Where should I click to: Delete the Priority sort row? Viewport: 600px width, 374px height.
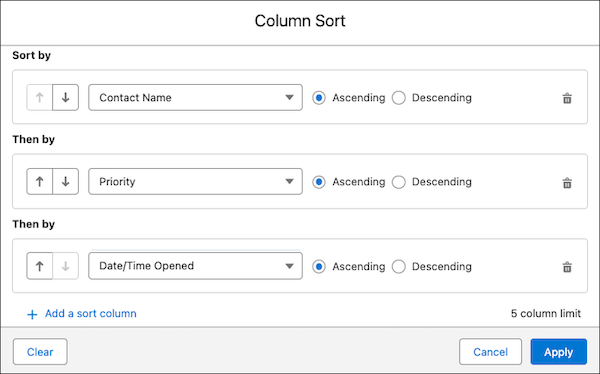click(x=567, y=183)
